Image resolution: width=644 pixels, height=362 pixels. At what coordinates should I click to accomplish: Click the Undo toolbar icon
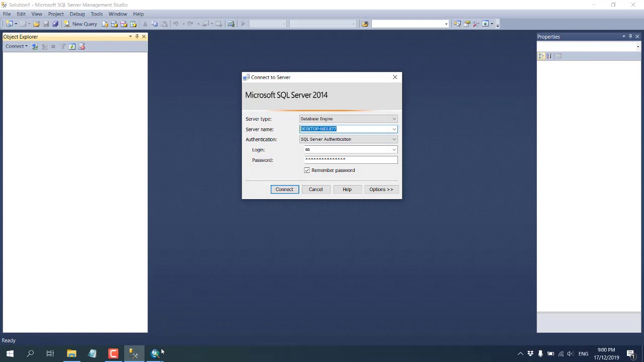[x=176, y=24]
